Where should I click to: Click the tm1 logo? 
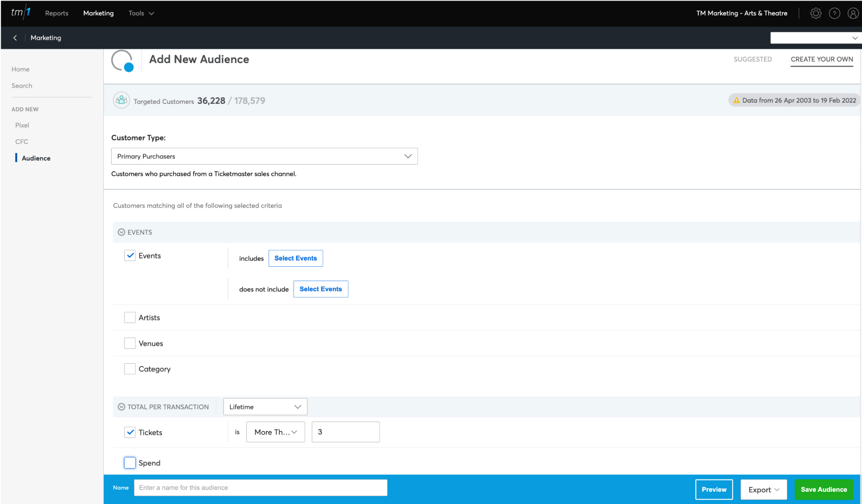21,12
